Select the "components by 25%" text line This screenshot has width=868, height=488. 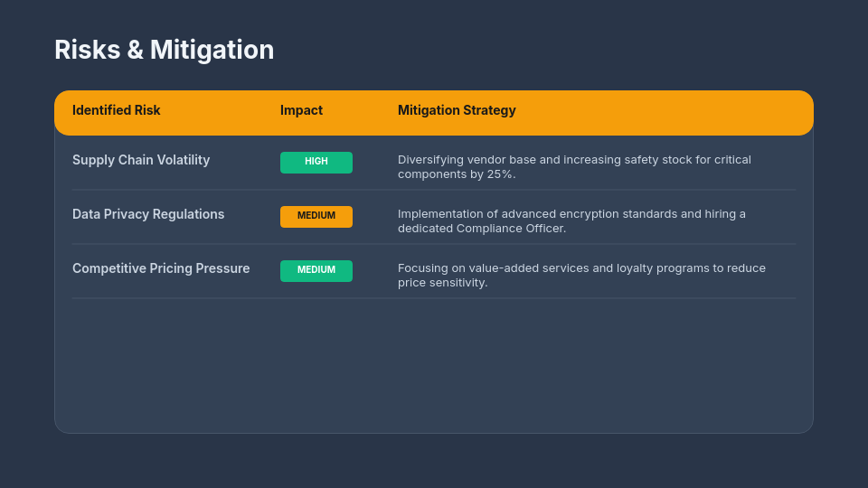(x=457, y=174)
